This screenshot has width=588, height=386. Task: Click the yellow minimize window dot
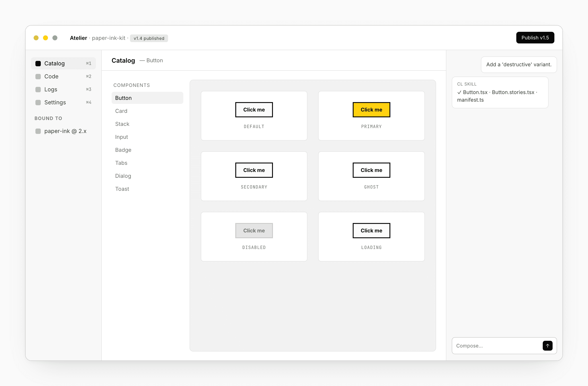[45, 38]
